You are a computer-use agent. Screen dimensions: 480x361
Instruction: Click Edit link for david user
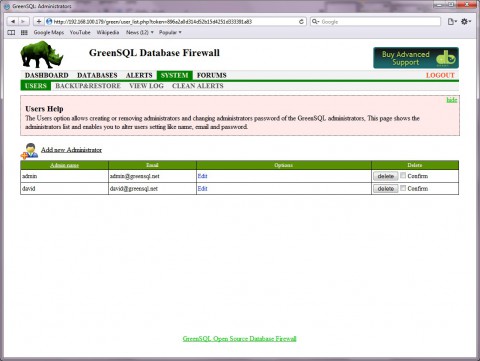point(202,189)
